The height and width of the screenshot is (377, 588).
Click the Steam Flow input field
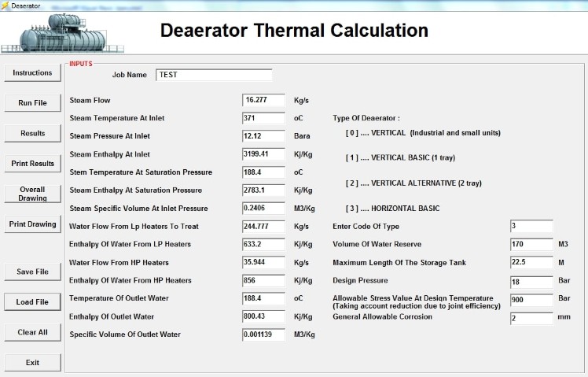pos(263,100)
